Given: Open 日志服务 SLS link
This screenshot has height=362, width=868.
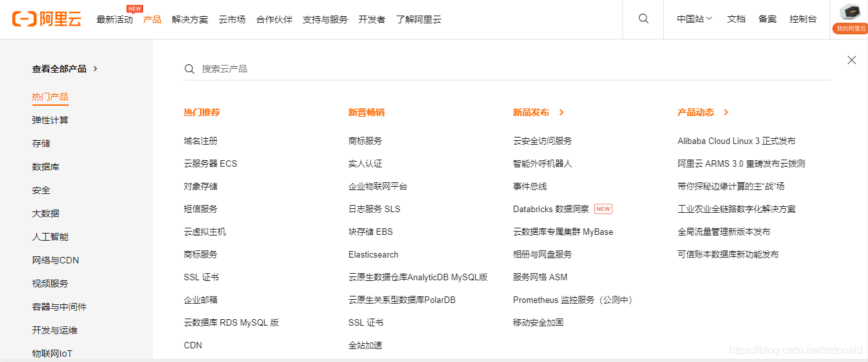Looking at the screenshot, I should (375, 209).
